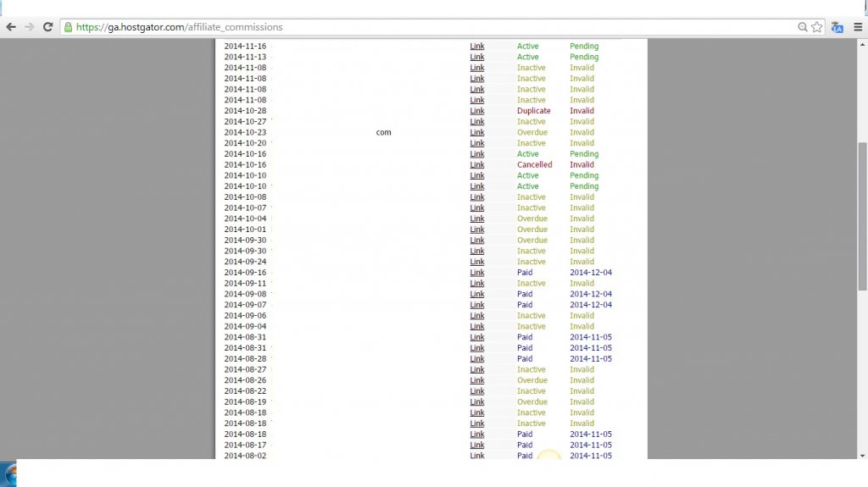Open Link in the 2014-08-22 row
This screenshot has width=868, height=487.
click(477, 391)
